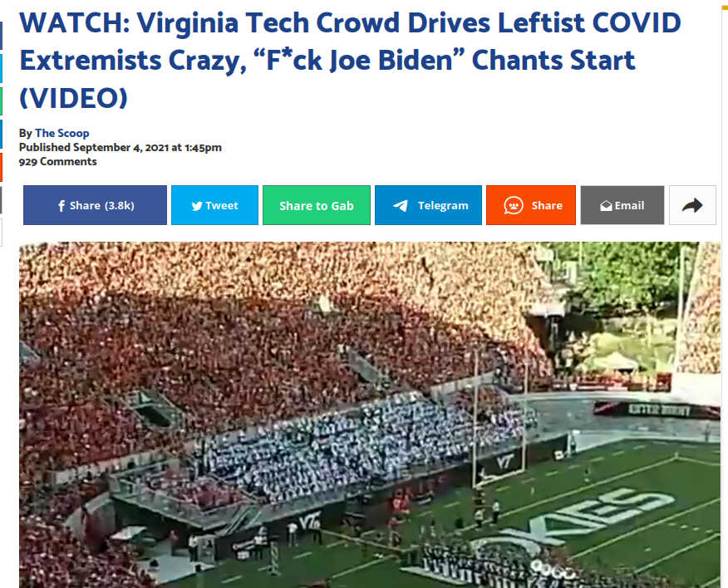Click the orange chat bubble share icon
728x588 pixels.
514,206
